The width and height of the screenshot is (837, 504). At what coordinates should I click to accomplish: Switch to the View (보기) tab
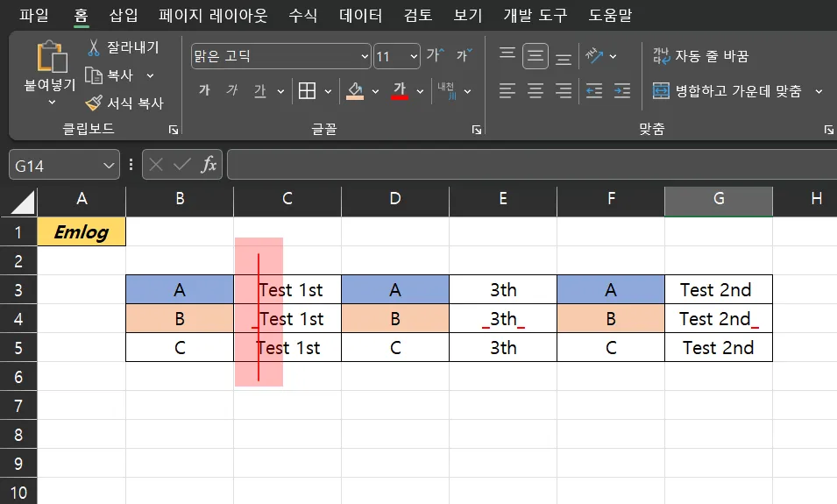tap(468, 15)
